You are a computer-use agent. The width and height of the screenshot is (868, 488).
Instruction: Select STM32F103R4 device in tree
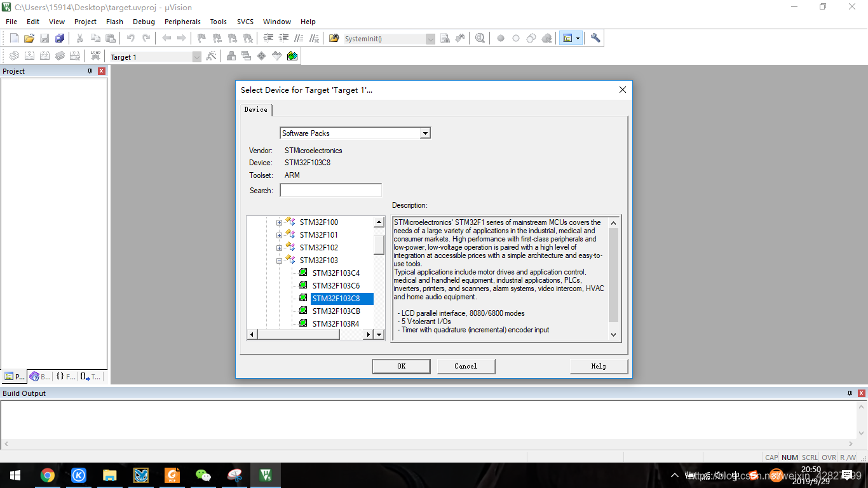336,324
